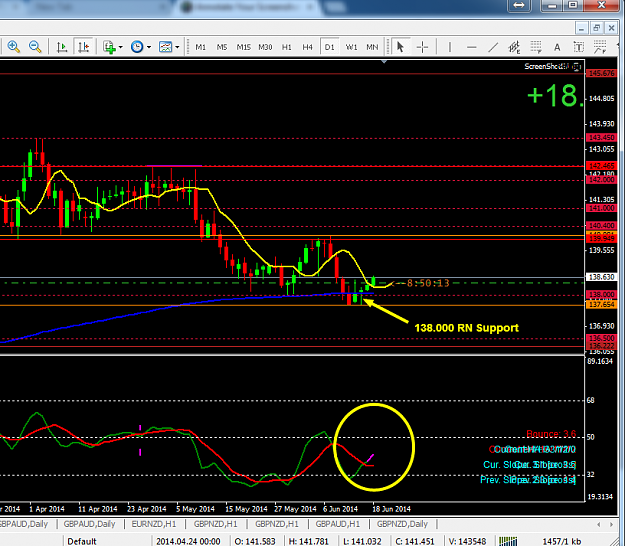This screenshot has width=625, height=546.
Task: Click the 5 May 2014 date label
Action: [x=195, y=509]
